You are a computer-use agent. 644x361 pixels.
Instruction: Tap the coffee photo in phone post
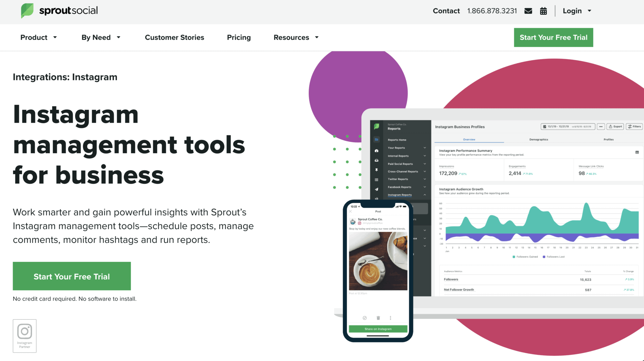point(378,261)
